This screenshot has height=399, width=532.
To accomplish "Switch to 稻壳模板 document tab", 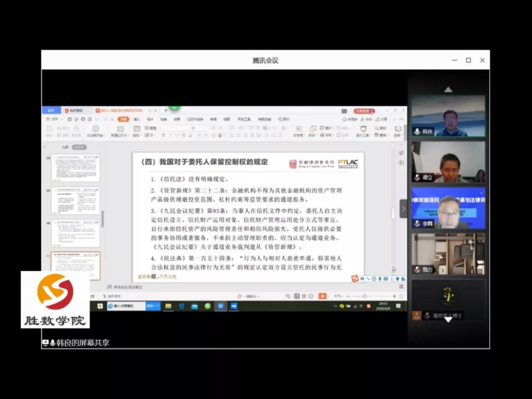I will pos(76,111).
